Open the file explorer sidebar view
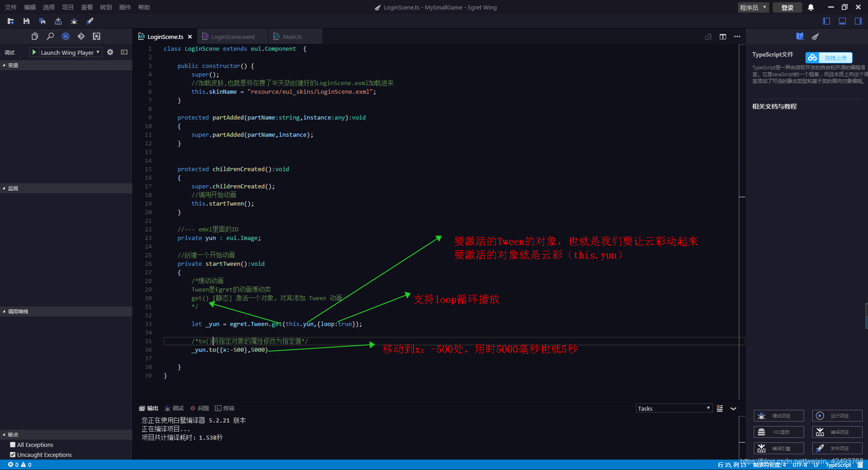 tap(35, 36)
